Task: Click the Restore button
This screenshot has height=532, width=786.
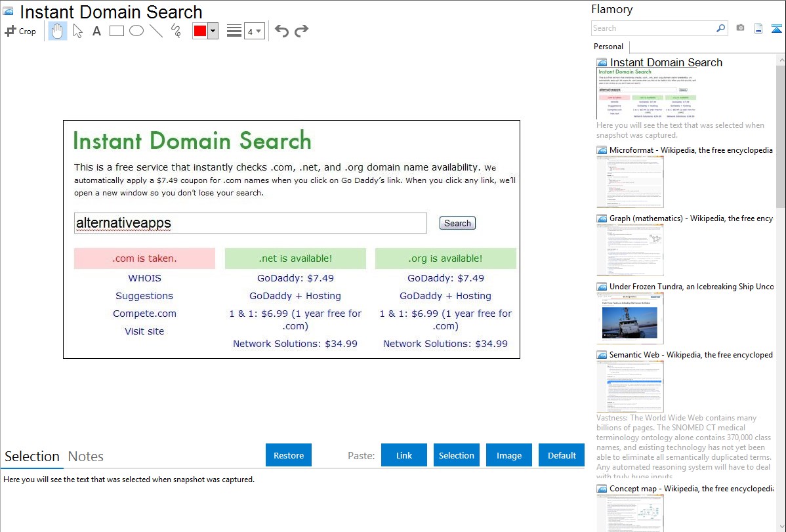Action: [289, 455]
